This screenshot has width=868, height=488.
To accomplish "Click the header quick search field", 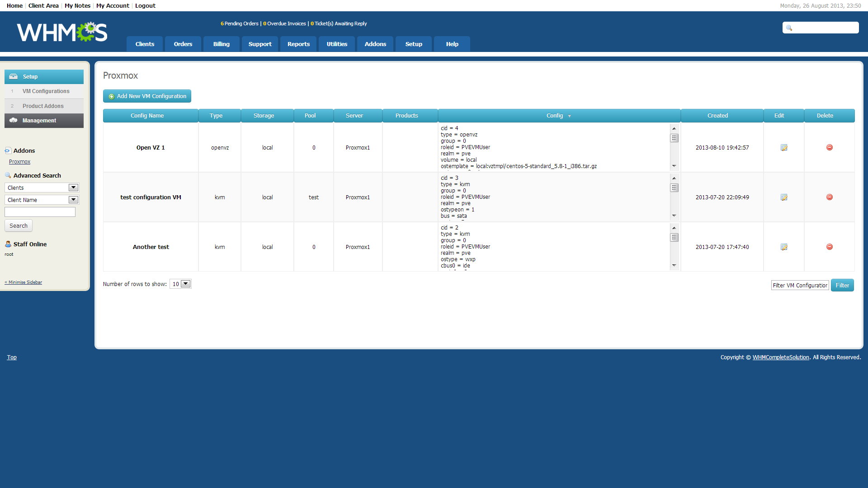I will (x=821, y=28).
